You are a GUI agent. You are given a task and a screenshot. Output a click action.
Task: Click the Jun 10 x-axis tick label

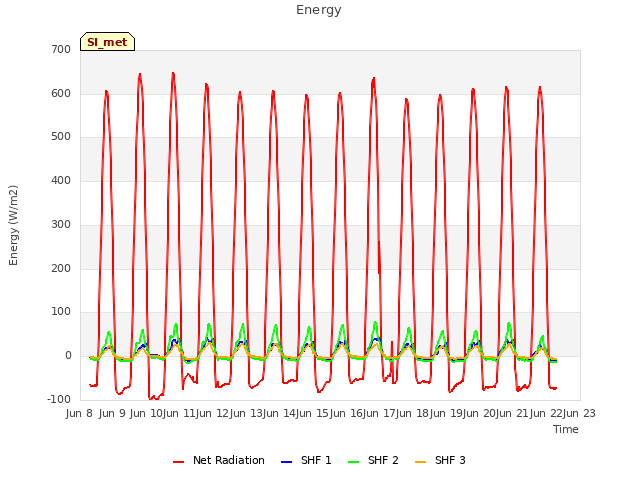(x=146, y=413)
